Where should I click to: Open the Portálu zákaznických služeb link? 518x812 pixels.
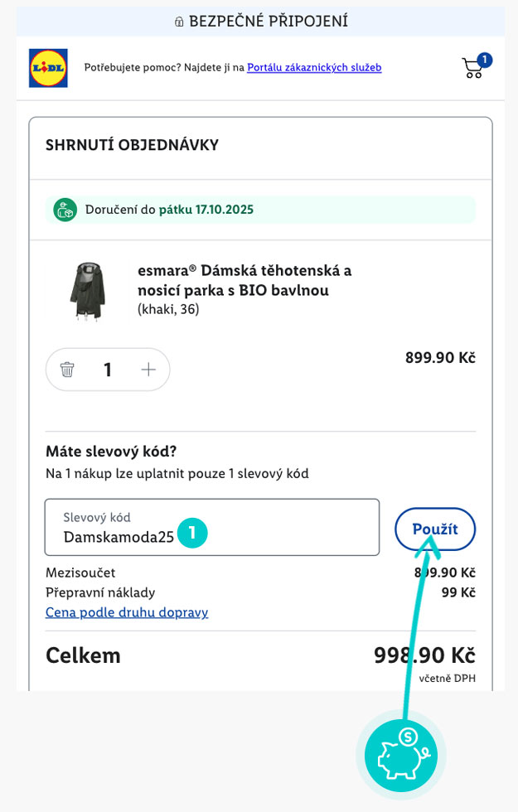pyautogui.click(x=314, y=68)
